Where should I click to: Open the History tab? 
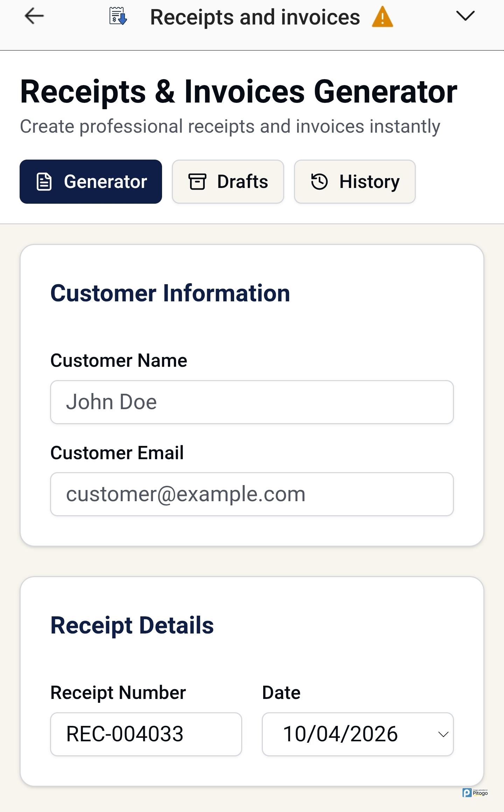(x=355, y=182)
